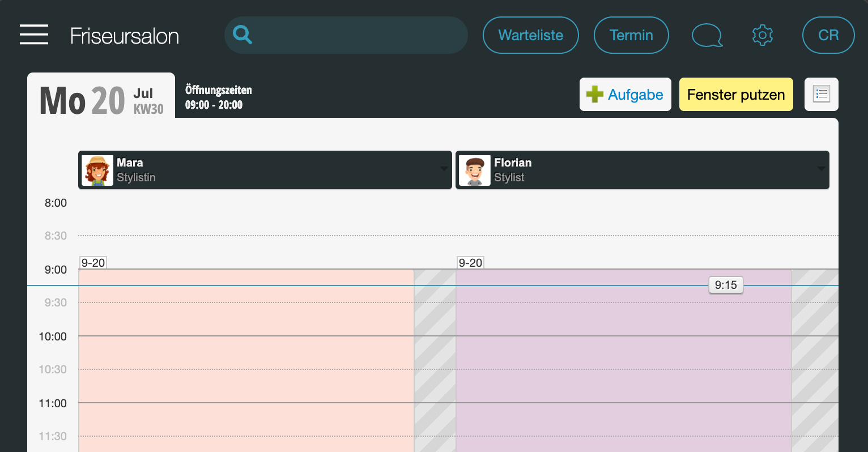Click Florian's avatar picture
The height and width of the screenshot is (452, 868).
click(475, 170)
